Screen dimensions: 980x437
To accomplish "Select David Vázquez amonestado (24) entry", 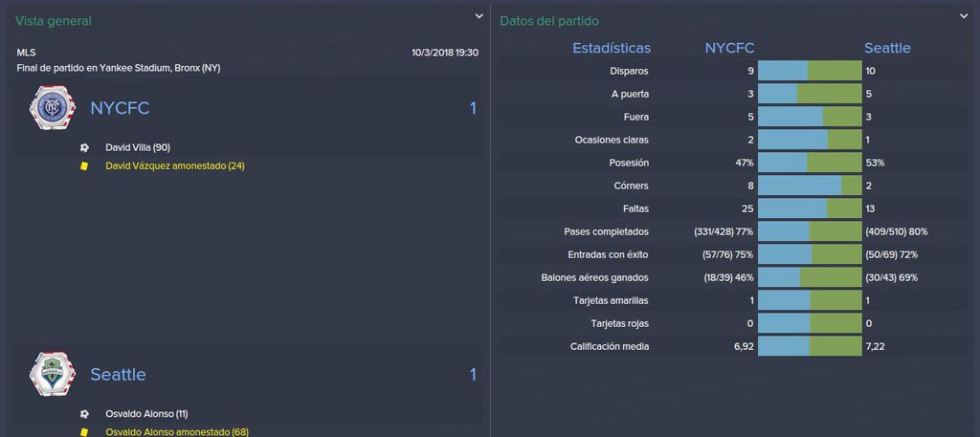I will click(175, 166).
